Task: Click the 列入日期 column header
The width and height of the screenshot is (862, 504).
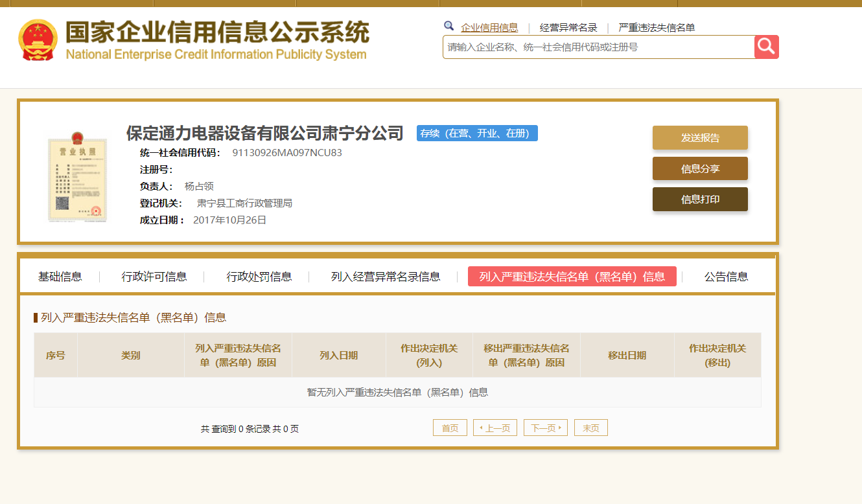Action: pos(339,355)
